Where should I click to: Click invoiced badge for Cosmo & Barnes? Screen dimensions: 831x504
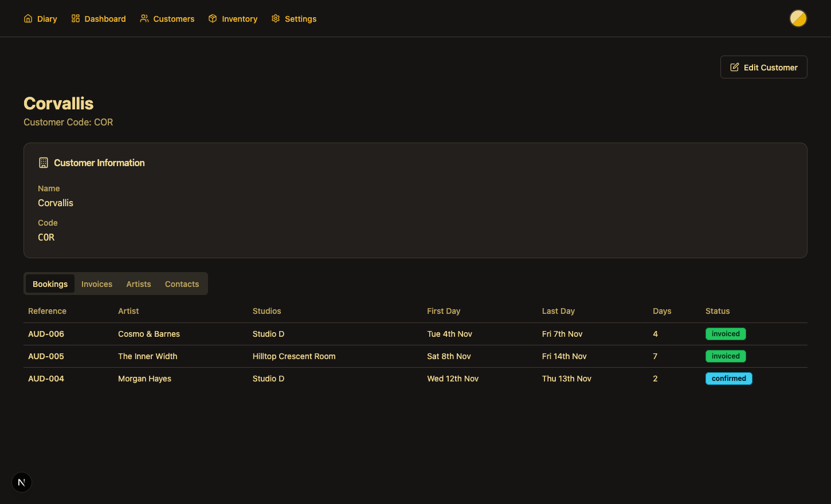[x=726, y=334]
